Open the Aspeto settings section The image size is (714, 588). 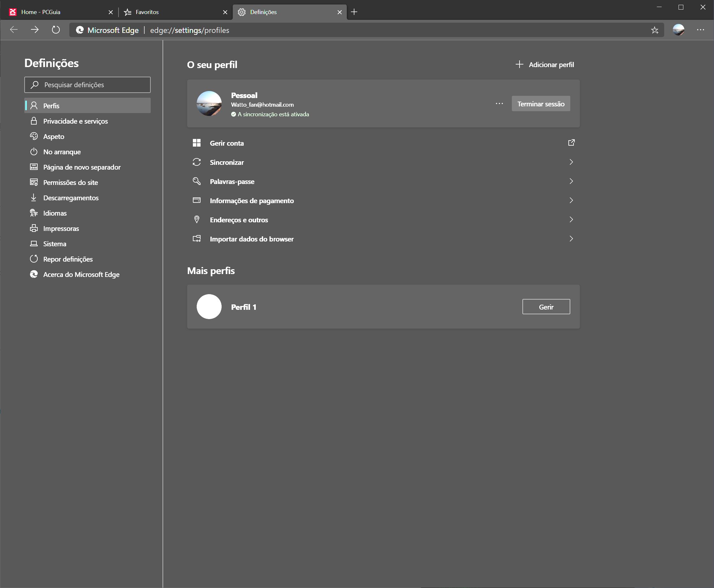tap(87, 136)
